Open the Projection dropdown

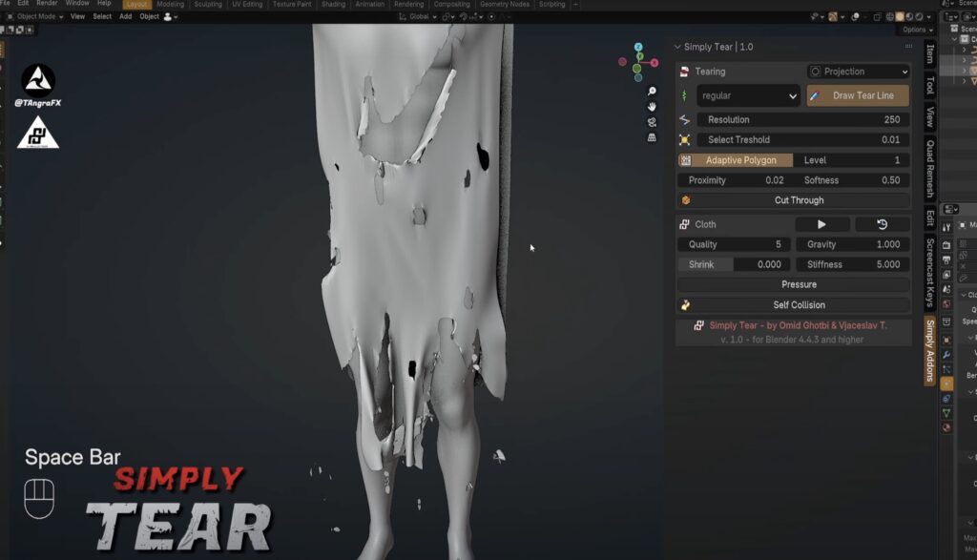pyautogui.click(x=858, y=72)
